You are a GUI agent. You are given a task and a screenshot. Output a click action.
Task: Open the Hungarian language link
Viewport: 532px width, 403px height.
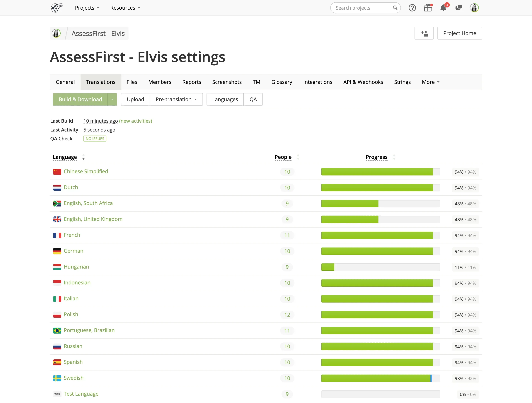click(76, 267)
